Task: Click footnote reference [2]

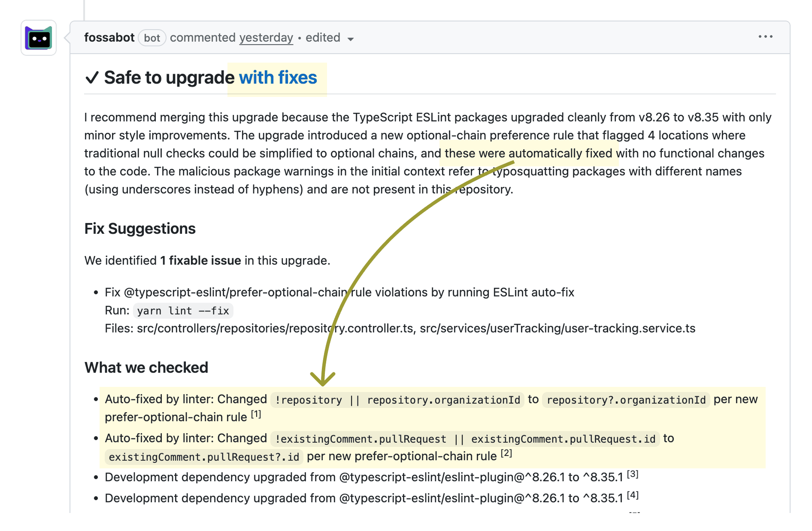Action: coord(506,452)
